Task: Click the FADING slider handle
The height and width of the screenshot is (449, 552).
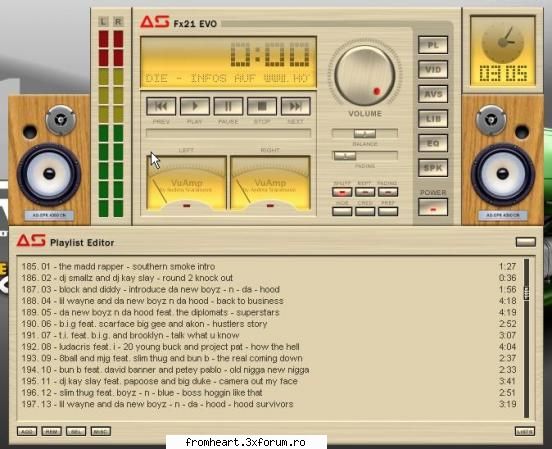Action: (x=345, y=156)
